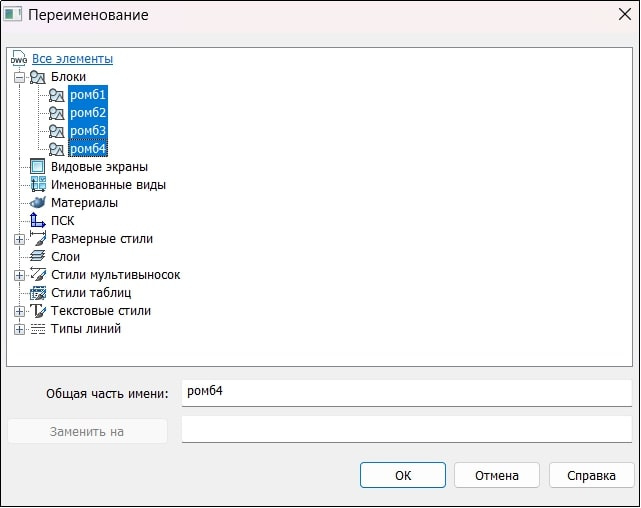Click the Материалы teapot icon
641x508 pixels.
(x=38, y=202)
